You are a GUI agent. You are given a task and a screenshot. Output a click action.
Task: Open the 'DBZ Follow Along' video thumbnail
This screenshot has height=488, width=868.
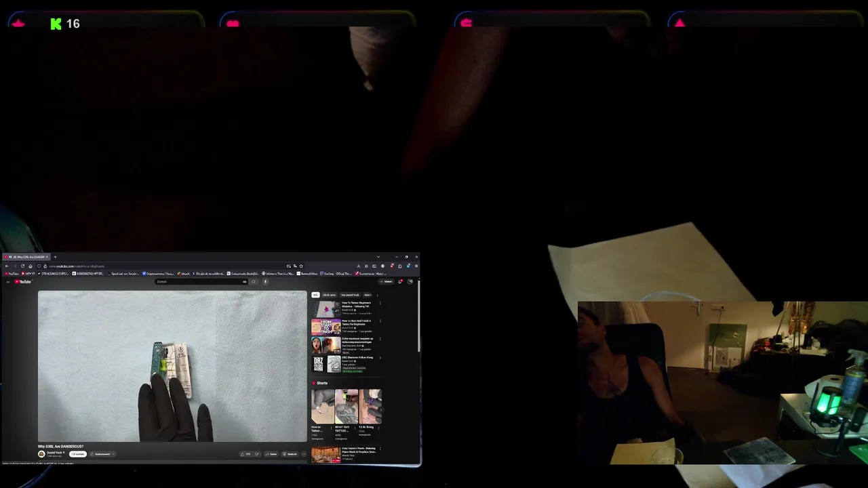326,364
